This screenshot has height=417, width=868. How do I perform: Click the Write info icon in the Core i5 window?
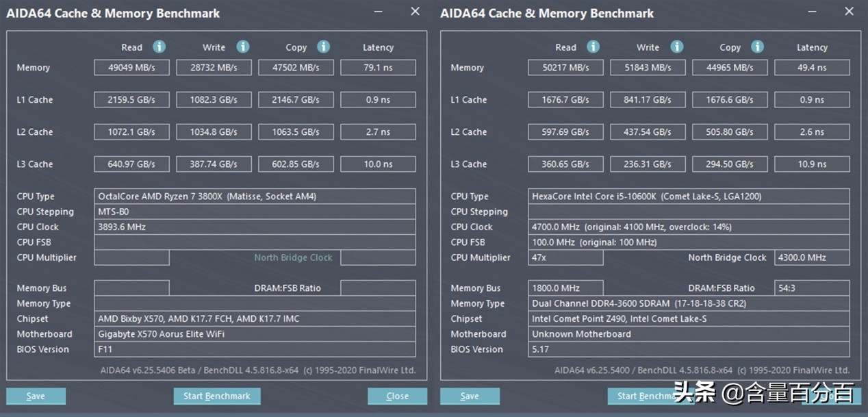(x=677, y=47)
